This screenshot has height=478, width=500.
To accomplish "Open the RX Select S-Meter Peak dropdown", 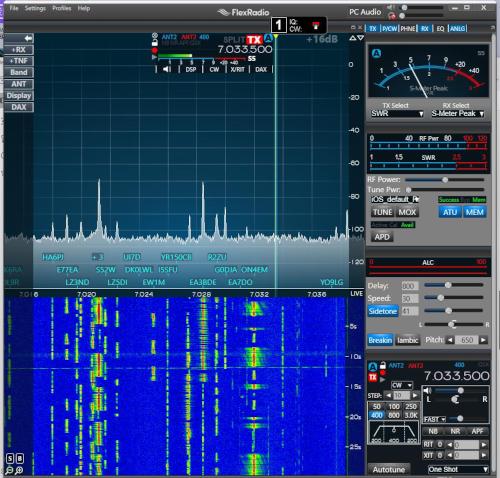I will pyautogui.click(x=457, y=114).
